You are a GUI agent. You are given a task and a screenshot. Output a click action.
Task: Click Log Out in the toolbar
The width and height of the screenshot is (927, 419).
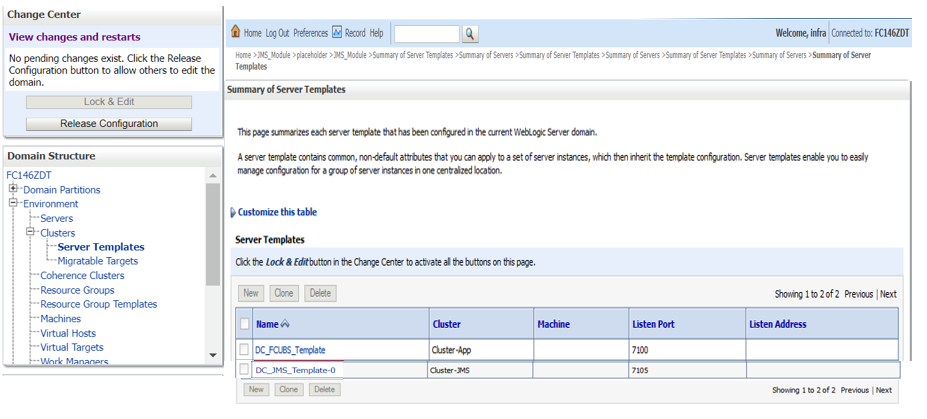[277, 33]
